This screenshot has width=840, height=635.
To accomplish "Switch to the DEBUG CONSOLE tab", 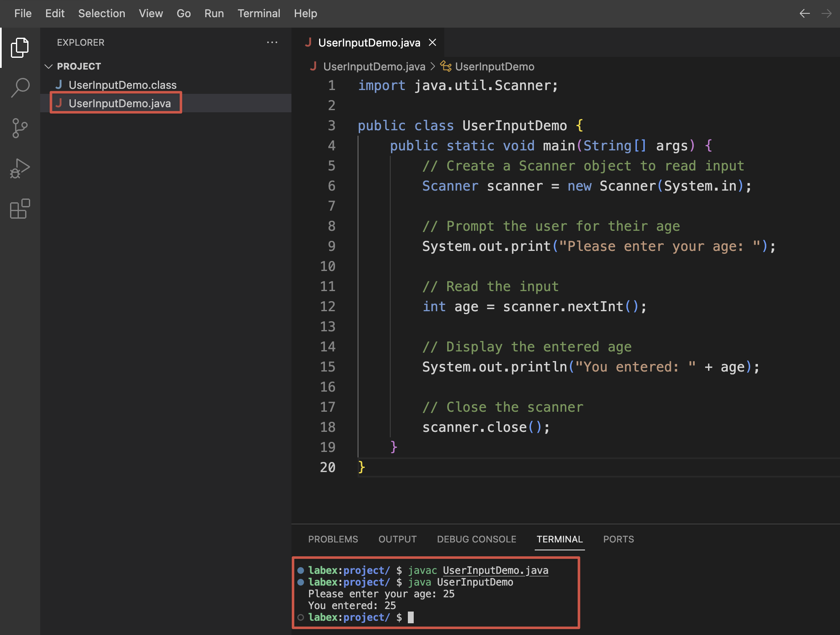I will coord(477,539).
